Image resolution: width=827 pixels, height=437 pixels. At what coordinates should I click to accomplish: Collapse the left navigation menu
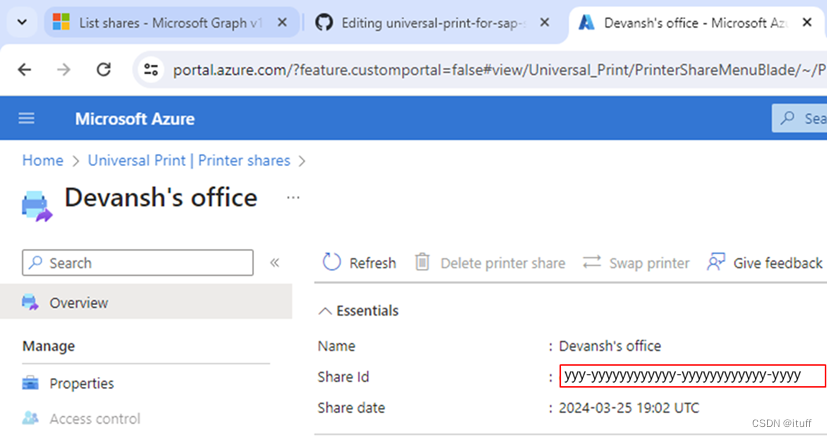pos(275,263)
